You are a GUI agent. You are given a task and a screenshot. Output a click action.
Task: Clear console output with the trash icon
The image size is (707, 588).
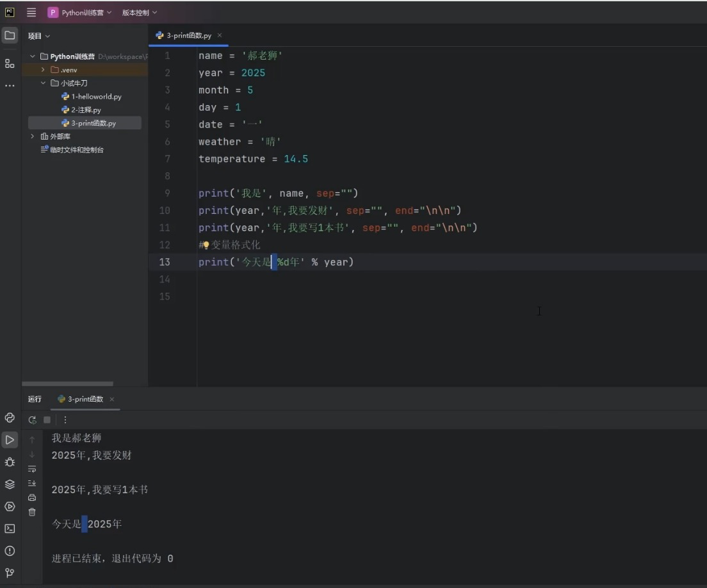32,512
